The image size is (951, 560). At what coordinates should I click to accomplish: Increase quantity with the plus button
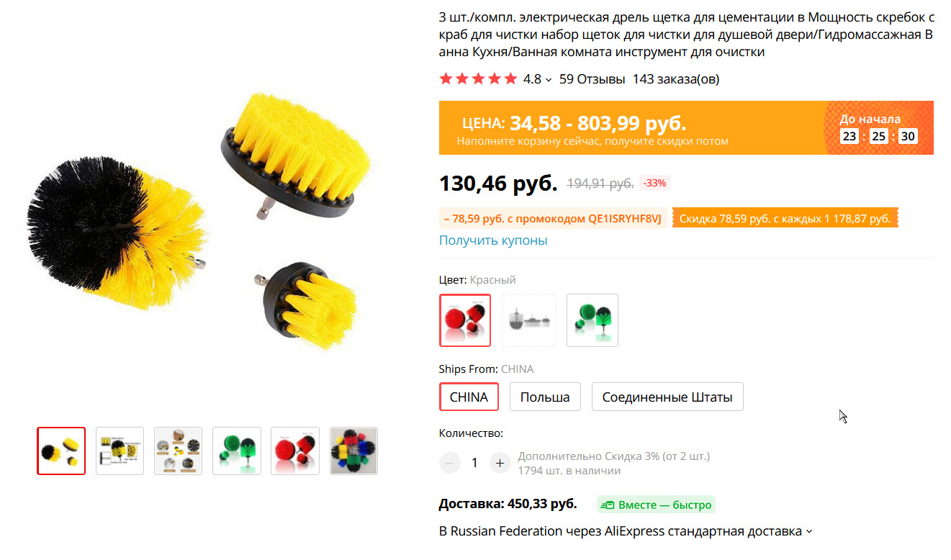point(500,463)
